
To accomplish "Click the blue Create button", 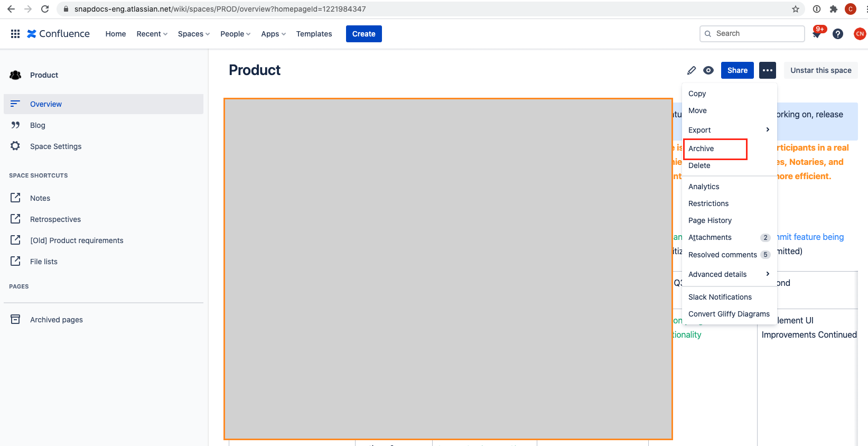I will (x=364, y=34).
